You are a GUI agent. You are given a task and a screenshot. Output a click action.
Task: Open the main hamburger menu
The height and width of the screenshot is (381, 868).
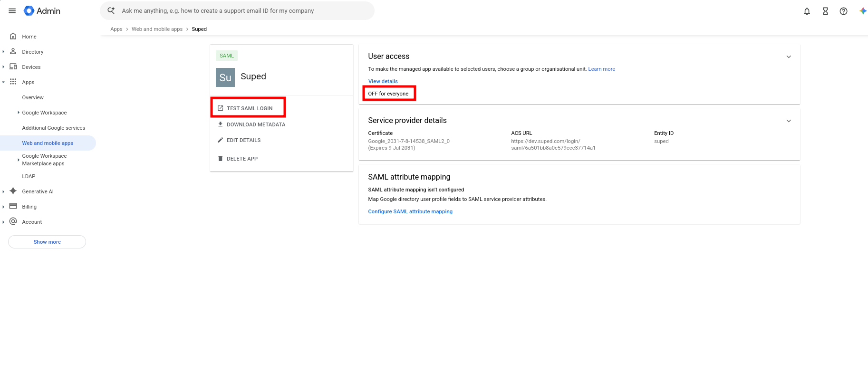[x=12, y=11]
